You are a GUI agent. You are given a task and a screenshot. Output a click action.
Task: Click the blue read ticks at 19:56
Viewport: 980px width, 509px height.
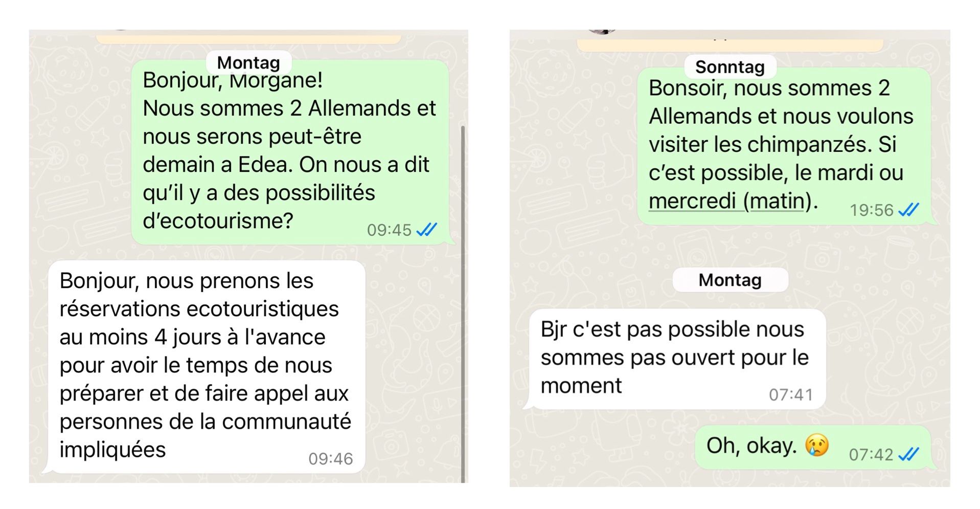(x=908, y=210)
